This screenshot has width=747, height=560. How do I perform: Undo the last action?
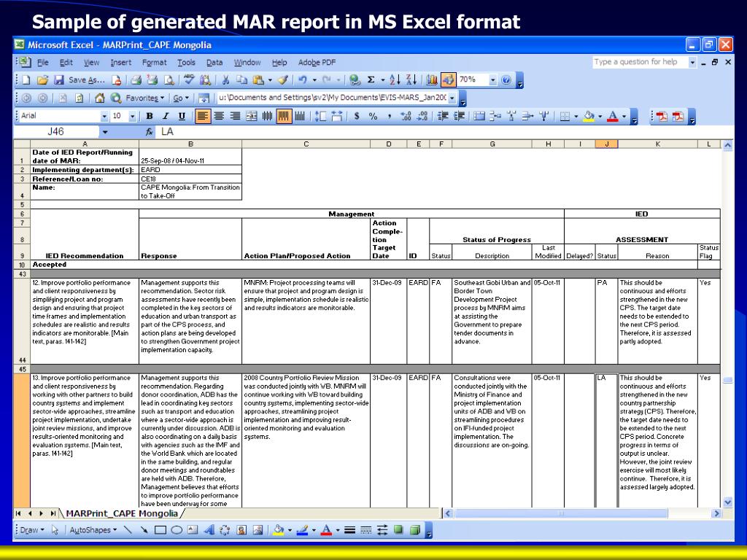pyautogui.click(x=302, y=80)
